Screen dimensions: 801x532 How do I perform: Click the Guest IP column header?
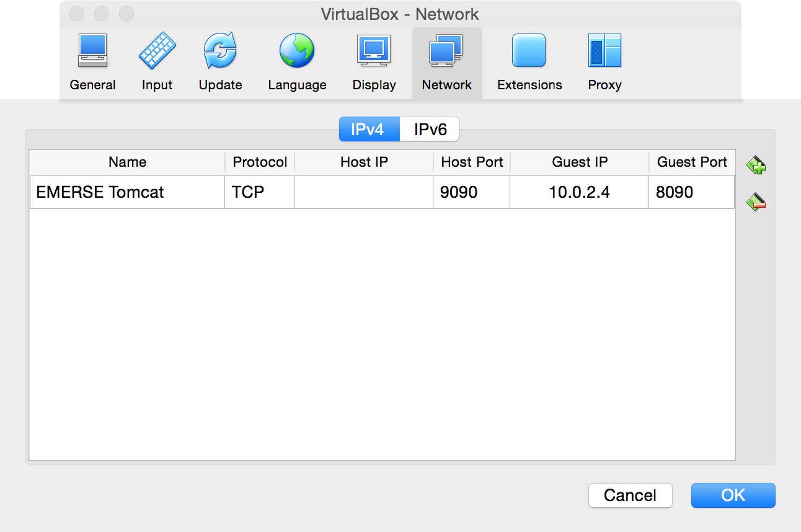[x=580, y=162]
